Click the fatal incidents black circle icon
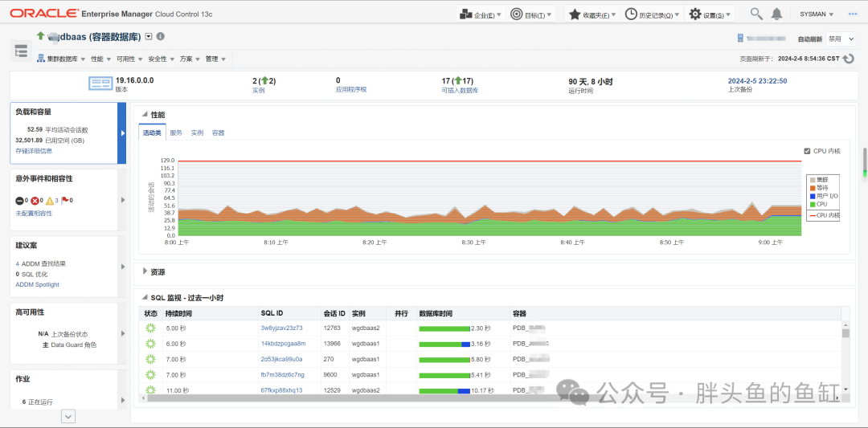The width and height of the screenshot is (868, 428). click(18, 200)
